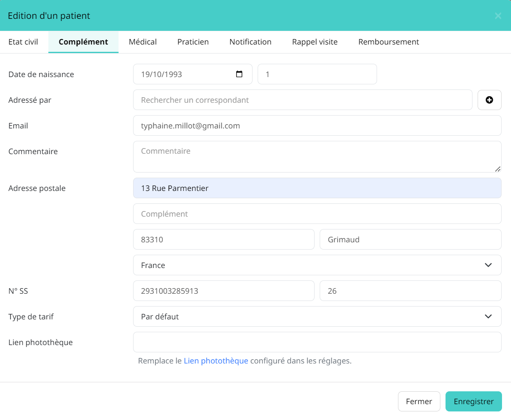Edit the SS key field containing 26
511x420 pixels.
coord(410,291)
